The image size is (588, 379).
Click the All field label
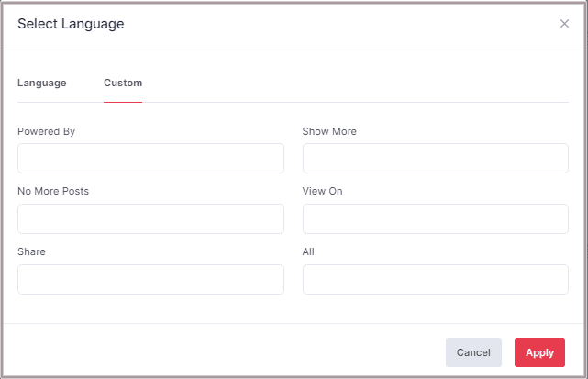(309, 251)
